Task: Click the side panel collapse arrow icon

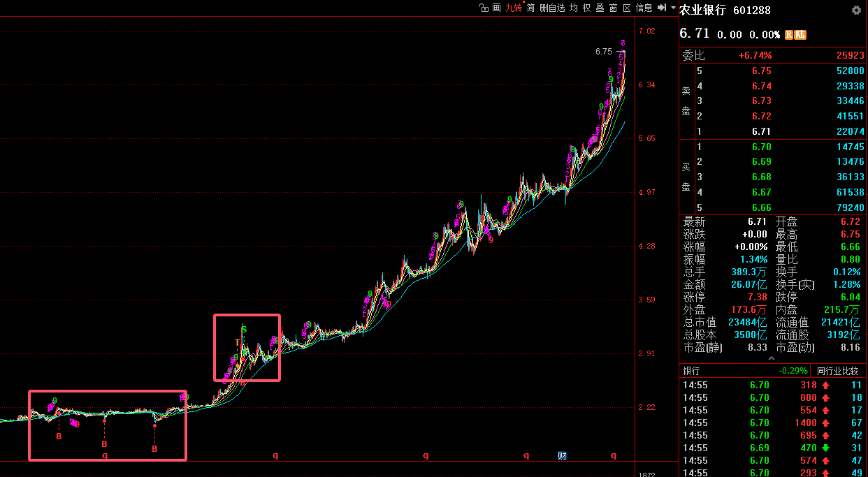Action: [x=662, y=8]
